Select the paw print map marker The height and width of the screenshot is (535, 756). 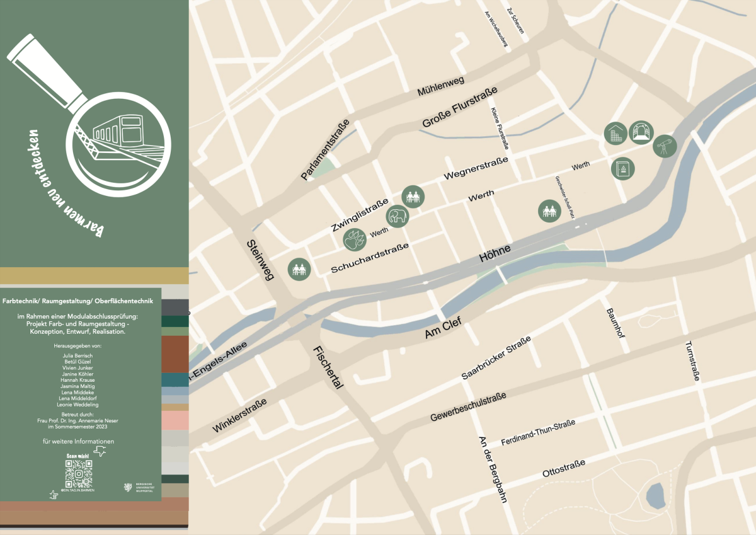354,239
